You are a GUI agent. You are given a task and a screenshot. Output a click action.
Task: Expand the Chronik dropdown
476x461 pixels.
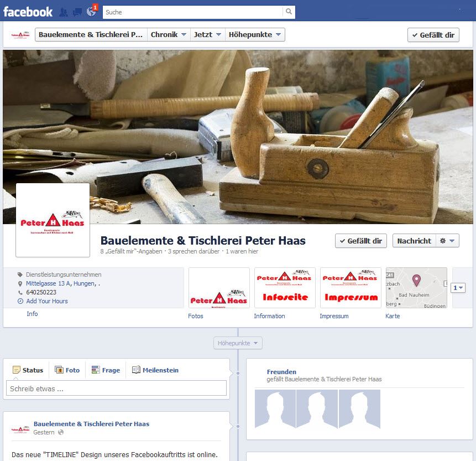(x=168, y=35)
